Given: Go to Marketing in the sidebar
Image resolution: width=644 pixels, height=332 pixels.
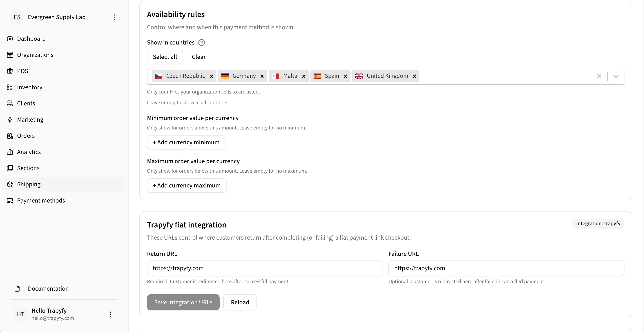Looking at the screenshot, I should tap(64, 120).
